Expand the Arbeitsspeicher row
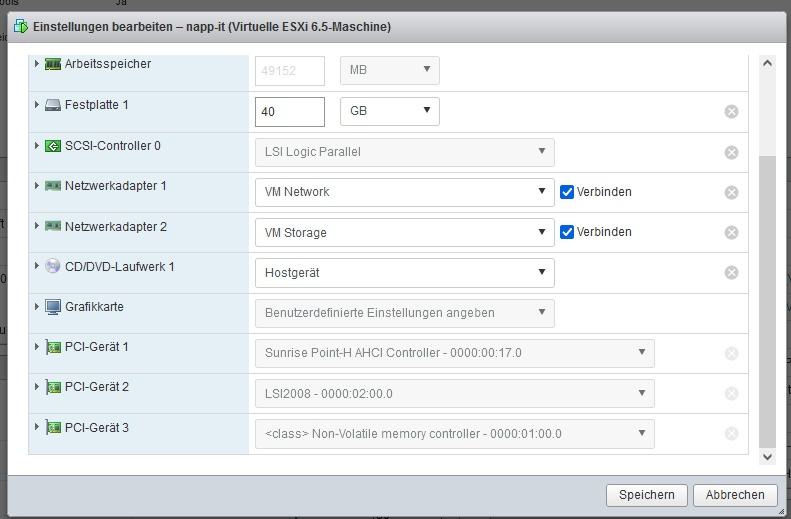Viewport: 791px width, 519px height. point(37,64)
